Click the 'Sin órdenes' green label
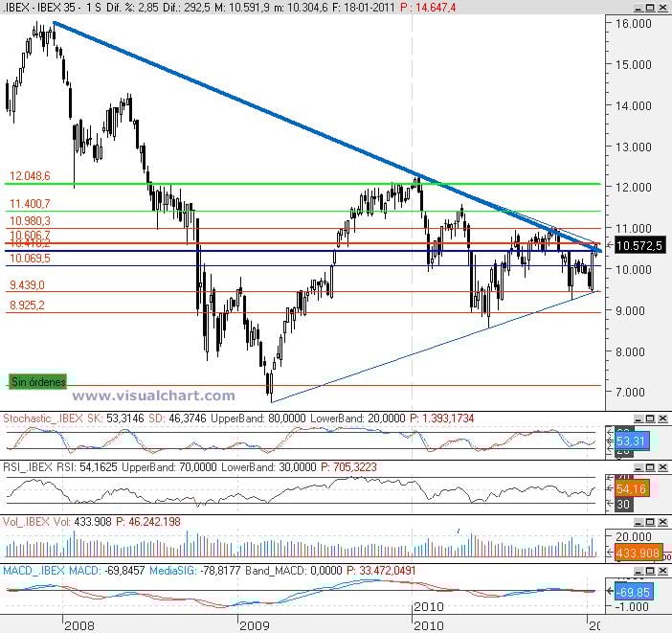Viewport: 672px width, 633px height. (x=38, y=381)
